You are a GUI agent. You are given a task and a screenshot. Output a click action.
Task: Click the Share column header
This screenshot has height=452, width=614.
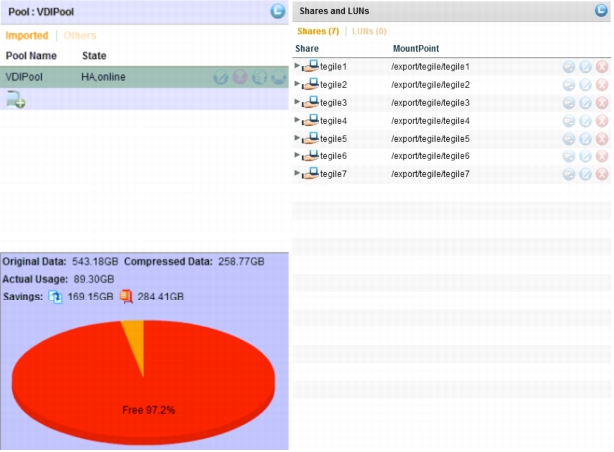[307, 49]
